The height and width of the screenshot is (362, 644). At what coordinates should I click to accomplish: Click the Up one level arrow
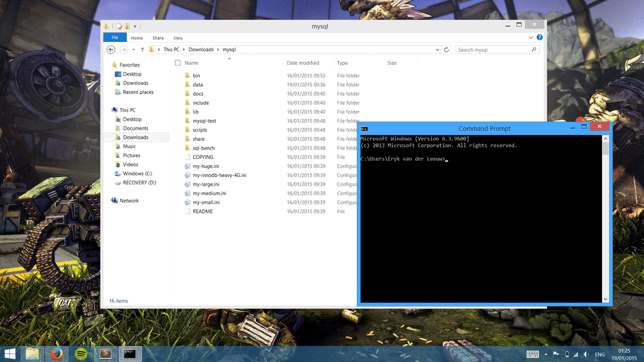142,49
